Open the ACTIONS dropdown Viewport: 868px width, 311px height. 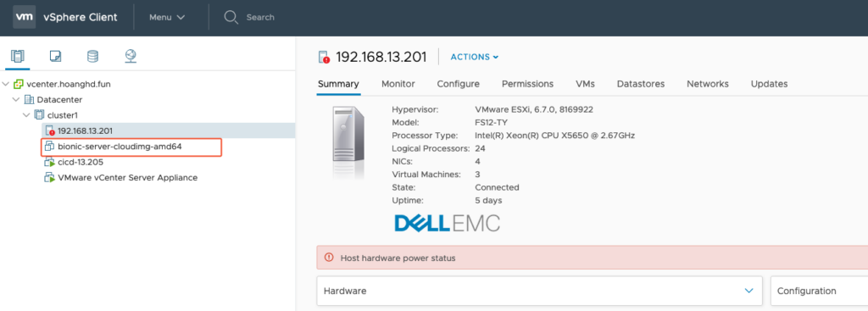(x=475, y=57)
